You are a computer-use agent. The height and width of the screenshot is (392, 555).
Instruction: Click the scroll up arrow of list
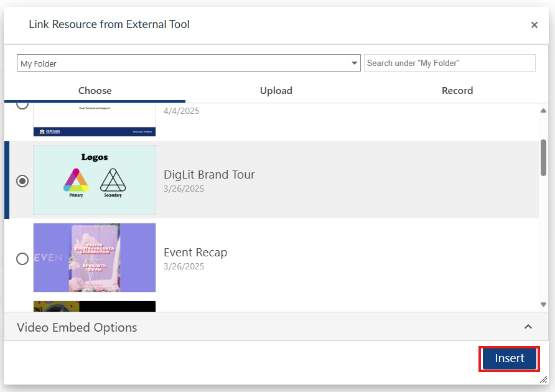click(x=543, y=111)
